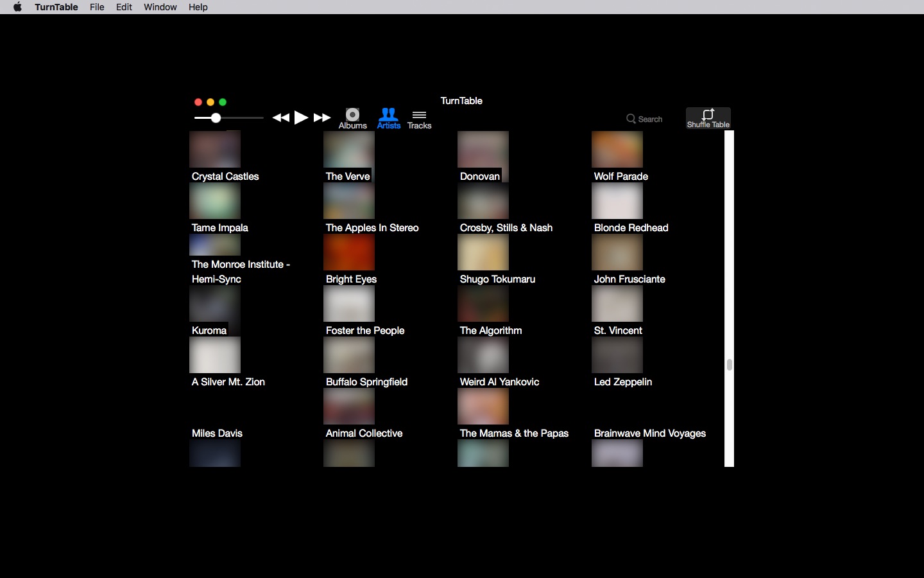Select the Blonde Redhead thumbnail
The image size is (924, 578).
click(617, 200)
